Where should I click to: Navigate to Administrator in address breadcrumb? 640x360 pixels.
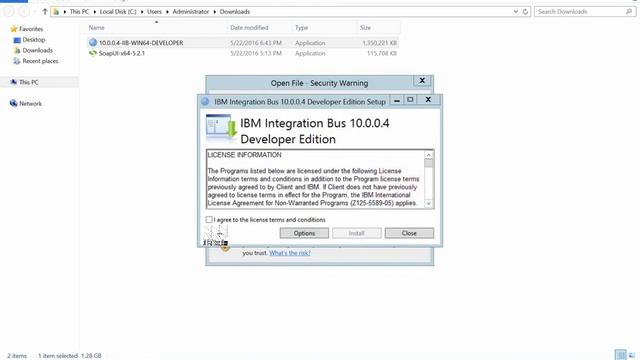tap(191, 11)
